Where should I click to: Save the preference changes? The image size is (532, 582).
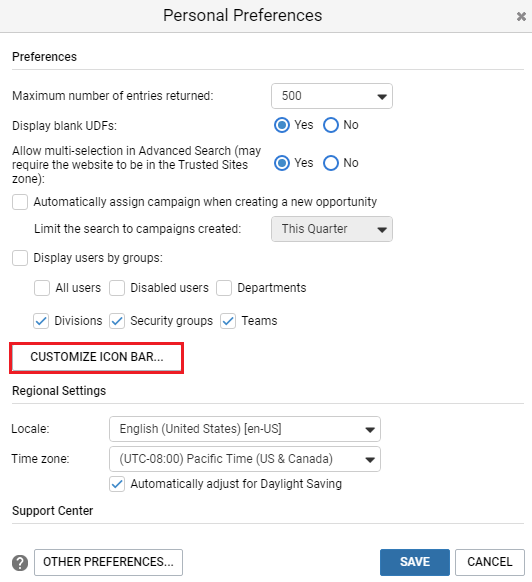[415, 562]
